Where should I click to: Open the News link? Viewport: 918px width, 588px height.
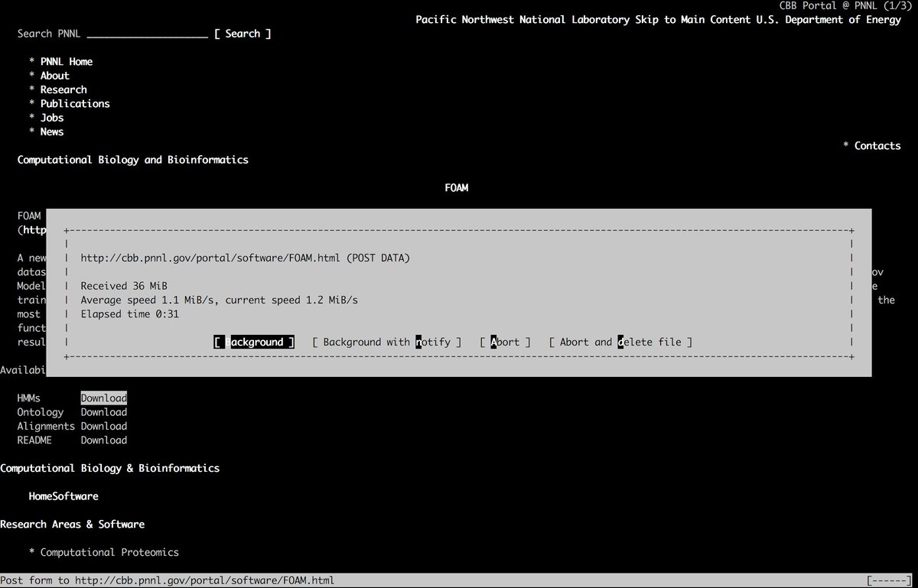(52, 132)
